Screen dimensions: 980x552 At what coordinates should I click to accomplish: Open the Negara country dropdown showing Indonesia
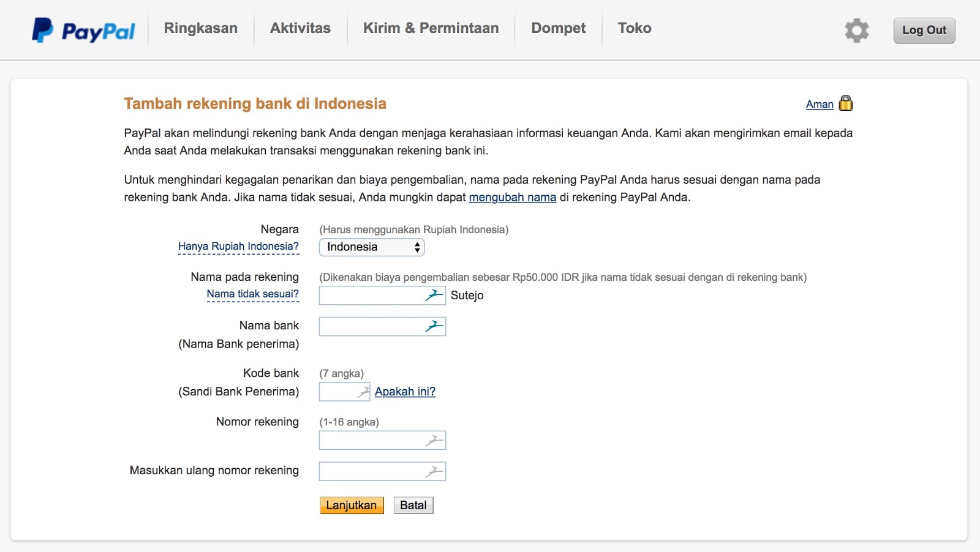point(372,247)
